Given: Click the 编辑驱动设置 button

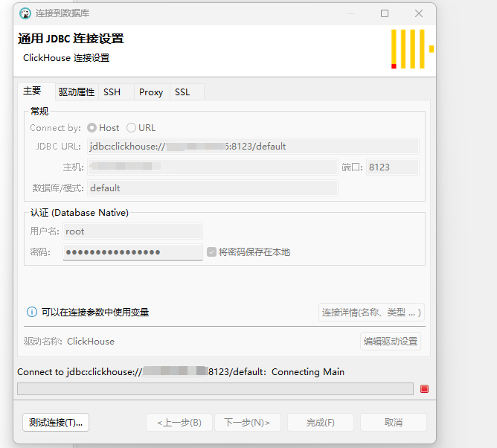Looking at the screenshot, I should pos(391,341).
